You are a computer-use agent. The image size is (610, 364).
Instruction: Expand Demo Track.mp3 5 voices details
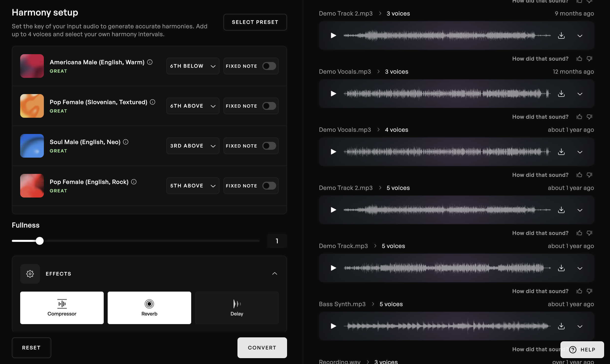[x=580, y=268]
